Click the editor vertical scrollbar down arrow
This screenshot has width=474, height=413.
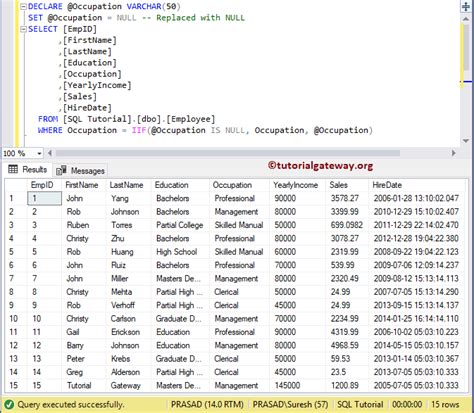click(x=466, y=141)
